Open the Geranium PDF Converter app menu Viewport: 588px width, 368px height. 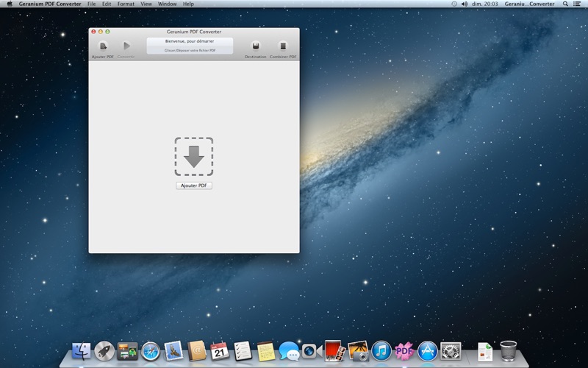pyautogui.click(x=50, y=4)
